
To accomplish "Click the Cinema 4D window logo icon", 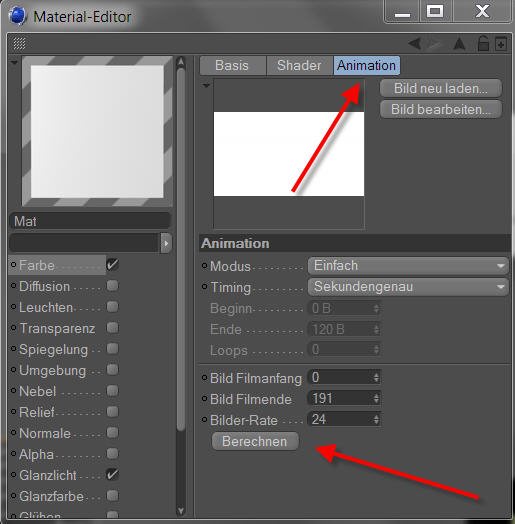I will pos(17,16).
